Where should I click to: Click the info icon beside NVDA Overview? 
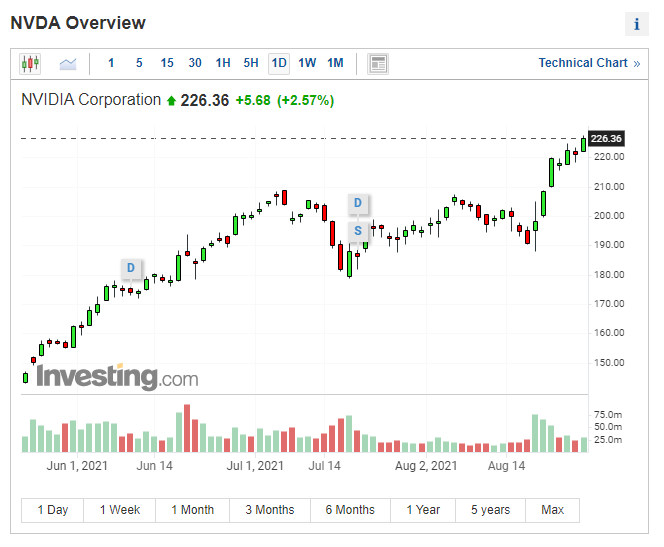pyautogui.click(x=636, y=24)
